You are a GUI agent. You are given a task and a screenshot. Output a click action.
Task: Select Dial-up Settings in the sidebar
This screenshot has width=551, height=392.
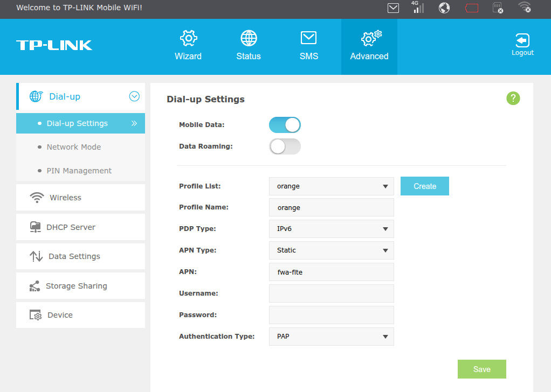(80, 123)
